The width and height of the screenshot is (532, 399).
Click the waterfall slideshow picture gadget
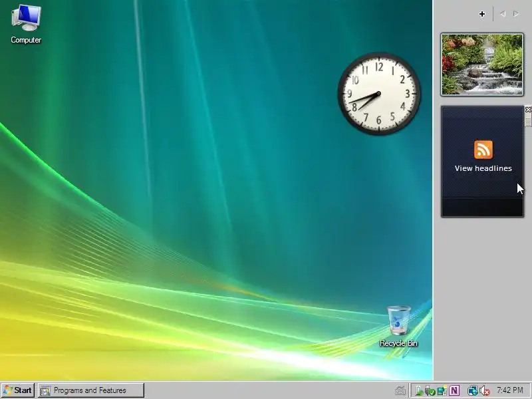[x=482, y=65]
